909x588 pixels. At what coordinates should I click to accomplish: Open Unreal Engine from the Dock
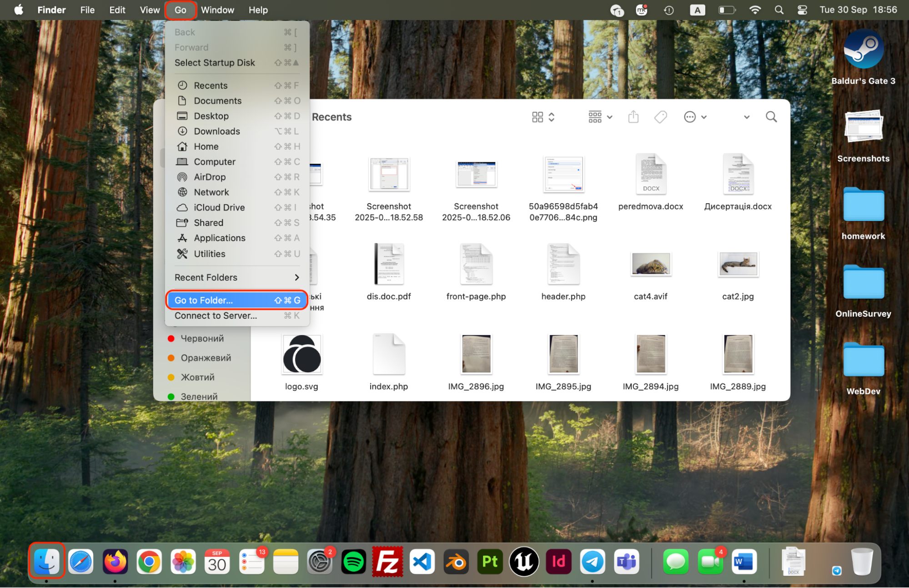coord(524,562)
